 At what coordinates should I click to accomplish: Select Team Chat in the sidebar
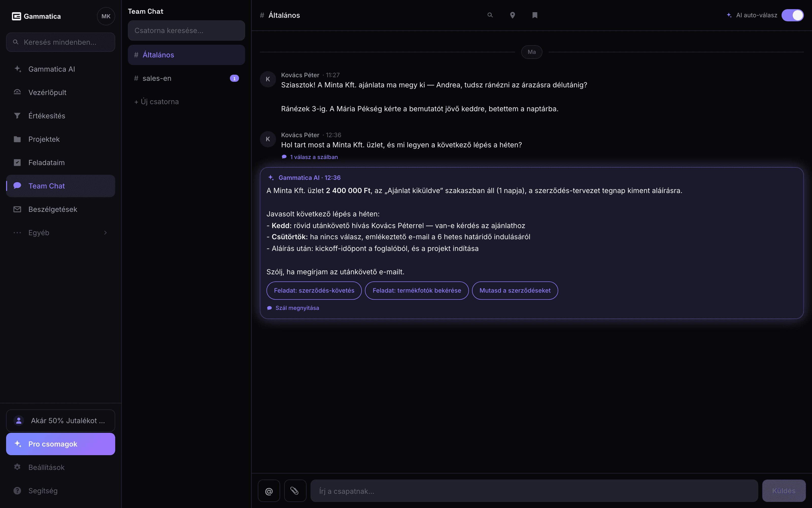[x=61, y=186]
